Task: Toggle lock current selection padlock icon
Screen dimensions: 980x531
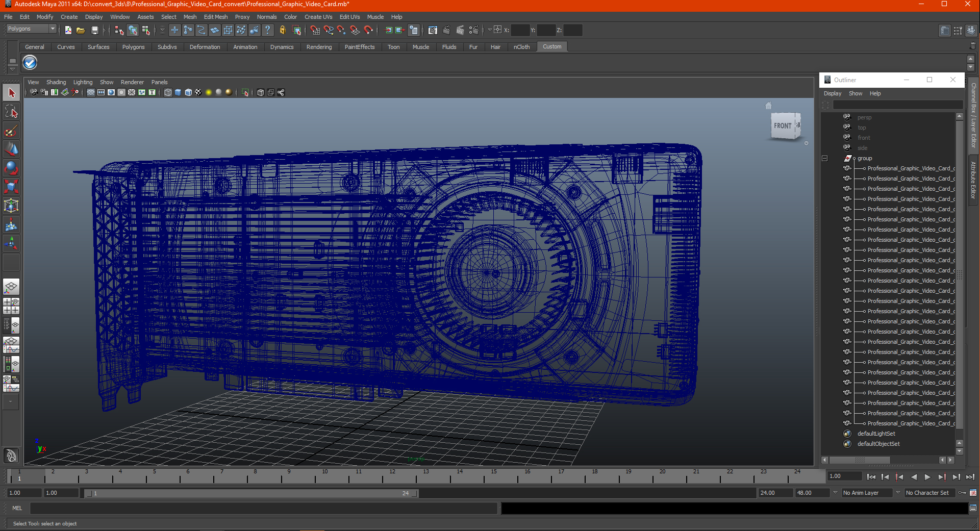Action: click(x=283, y=30)
